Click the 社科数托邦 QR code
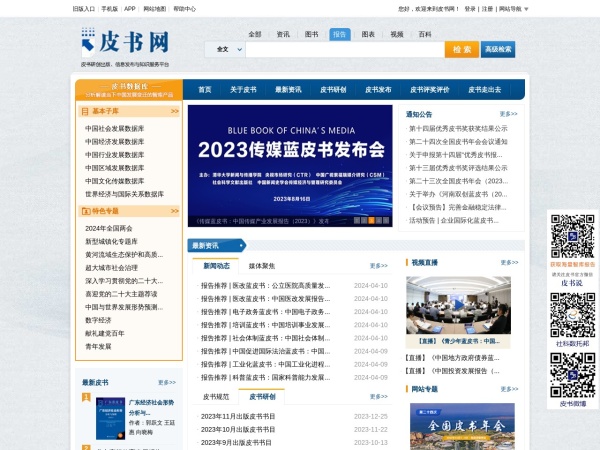The image size is (600, 450). (572, 315)
